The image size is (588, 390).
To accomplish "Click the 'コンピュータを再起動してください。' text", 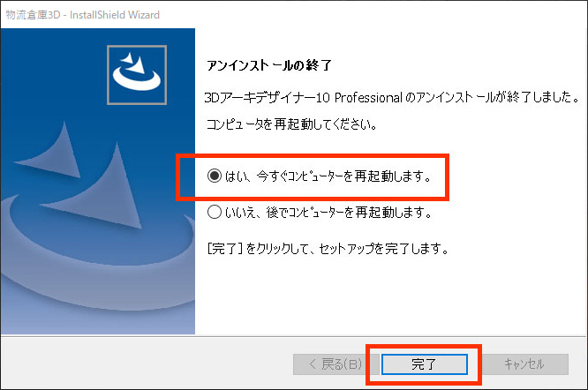I will (x=291, y=124).
